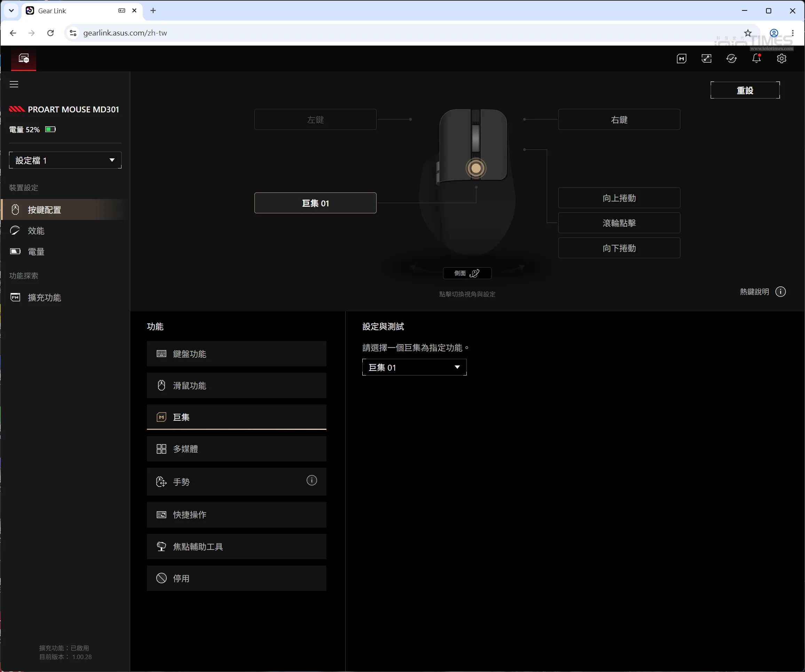The height and width of the screenshot is (672, 805).
Task: Open 擴充功能 in the sidebar
Action: (x=65, y=298)
